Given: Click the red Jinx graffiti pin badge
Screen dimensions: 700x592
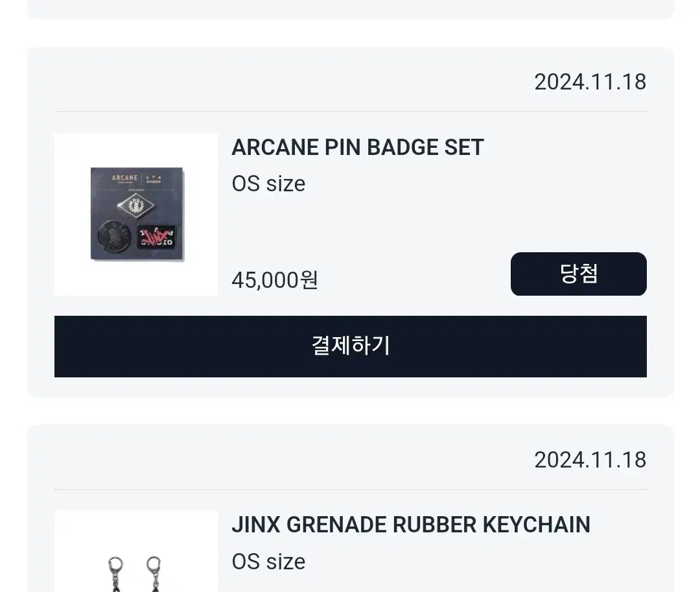Looking at the screenshot, I should (x=157, y=237).
